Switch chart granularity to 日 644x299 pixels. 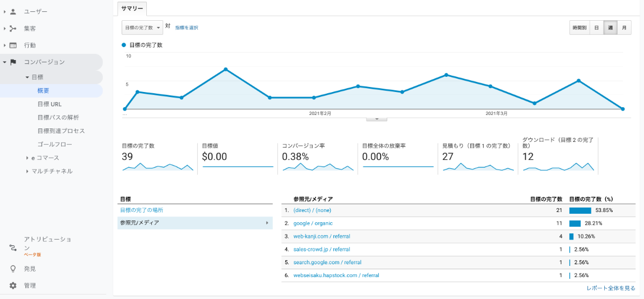click(x=596, y=27)
